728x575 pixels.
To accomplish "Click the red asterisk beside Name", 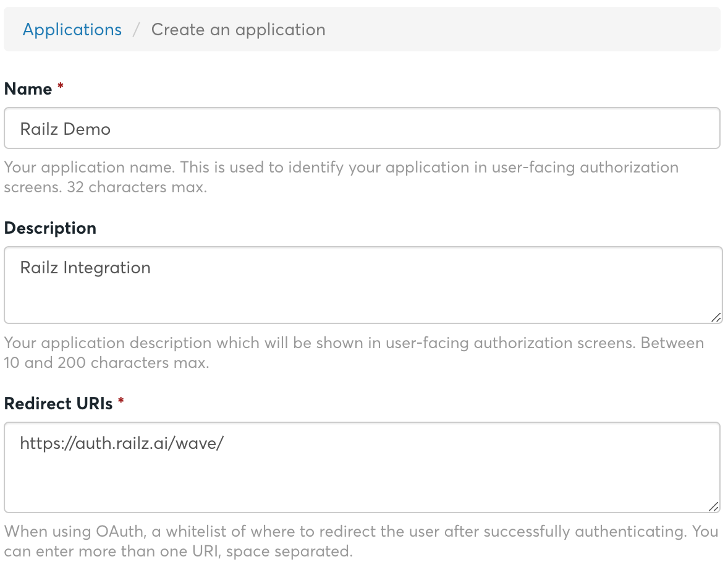I will pos(61,88).
